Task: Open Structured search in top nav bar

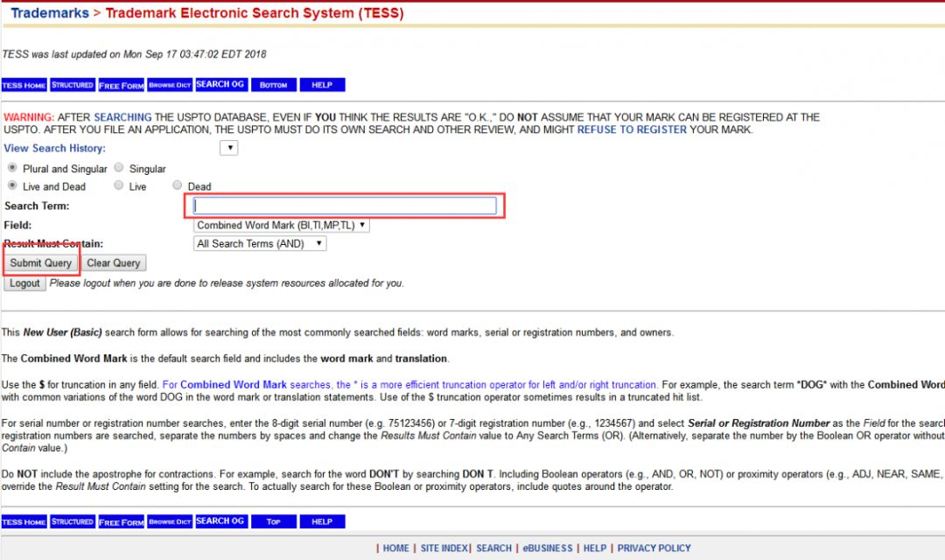Action: (x=73, y=85)
